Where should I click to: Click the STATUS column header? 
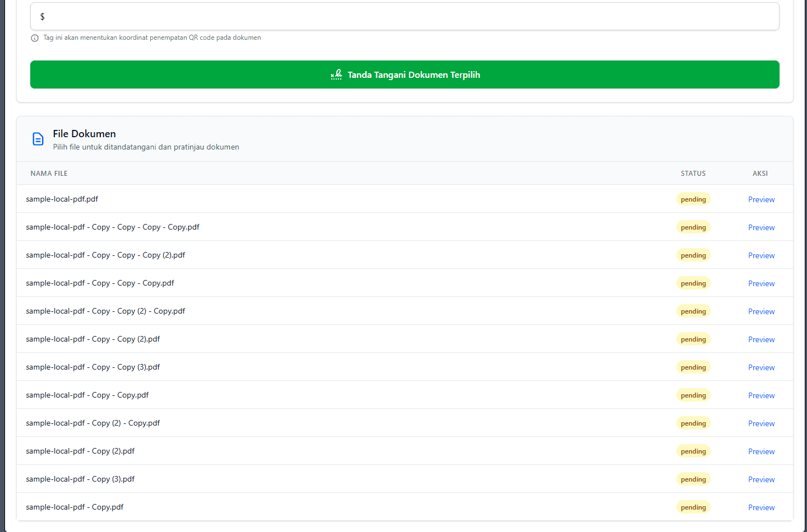coord(693,174)
